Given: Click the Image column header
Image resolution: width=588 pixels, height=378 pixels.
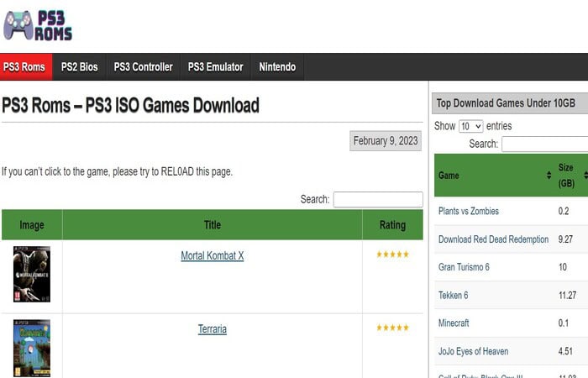Looking at the screenshot, I should point(32,225).
